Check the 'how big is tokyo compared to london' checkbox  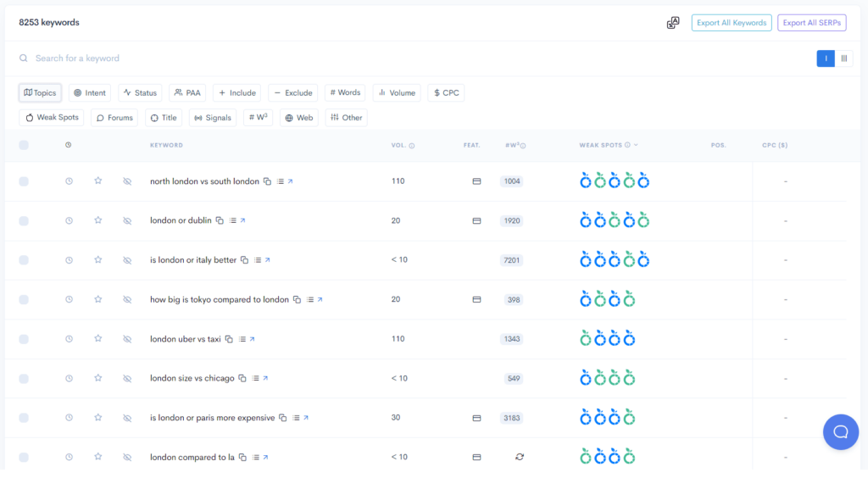[x=24, y=300]
